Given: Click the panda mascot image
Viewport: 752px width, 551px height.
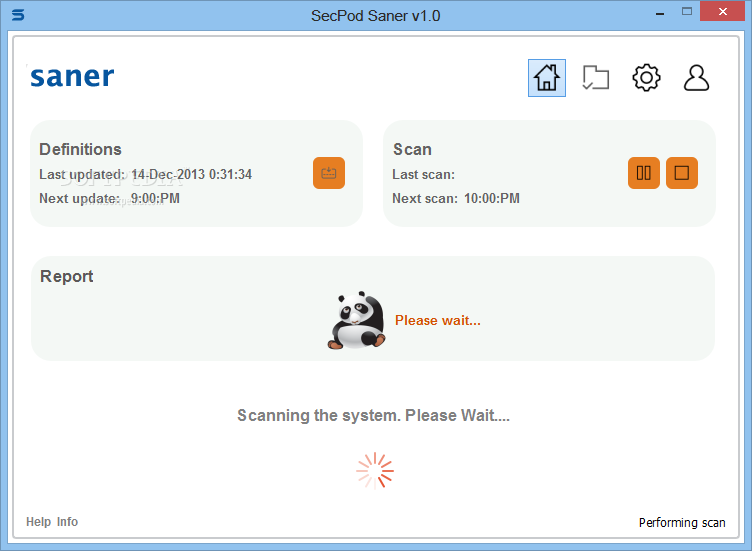Looking at the screenshot, I should click(x=356, y=320).
